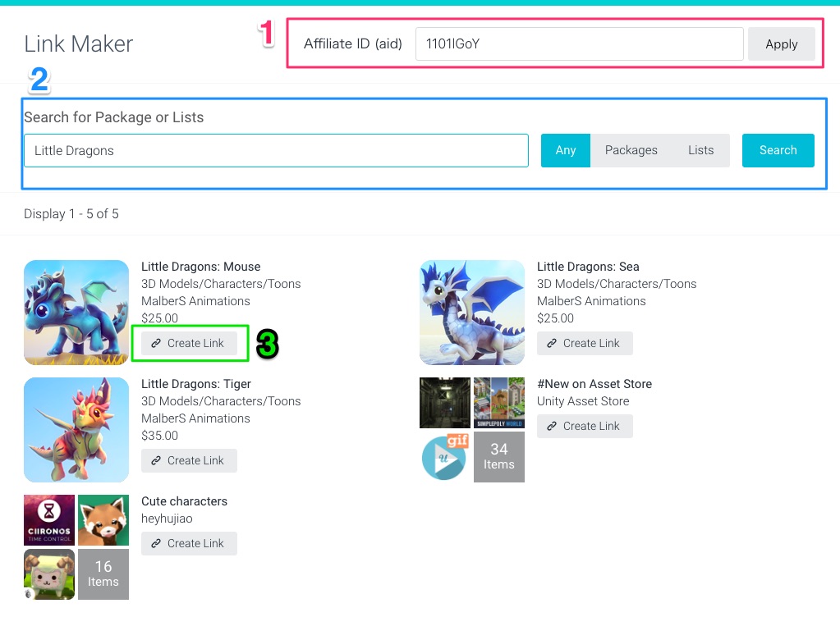Viewport: 840px width, 617px height.
Task: Switch filter to Packages
Action: 631,150
